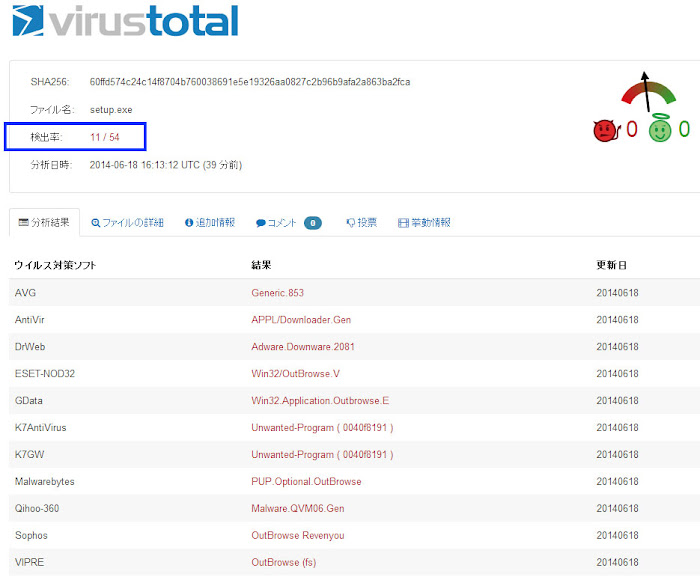Click the 結果 column header
The image size is (700, 577).
(261, 265)
